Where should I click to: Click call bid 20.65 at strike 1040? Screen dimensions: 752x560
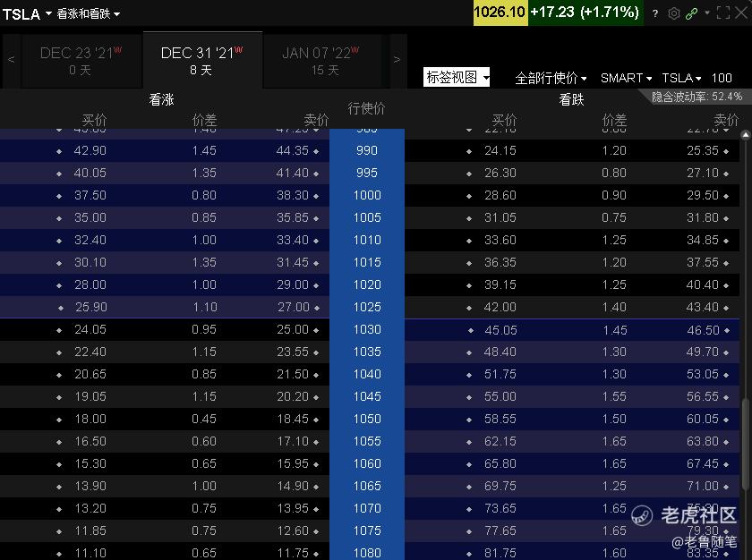click(90, 374)
